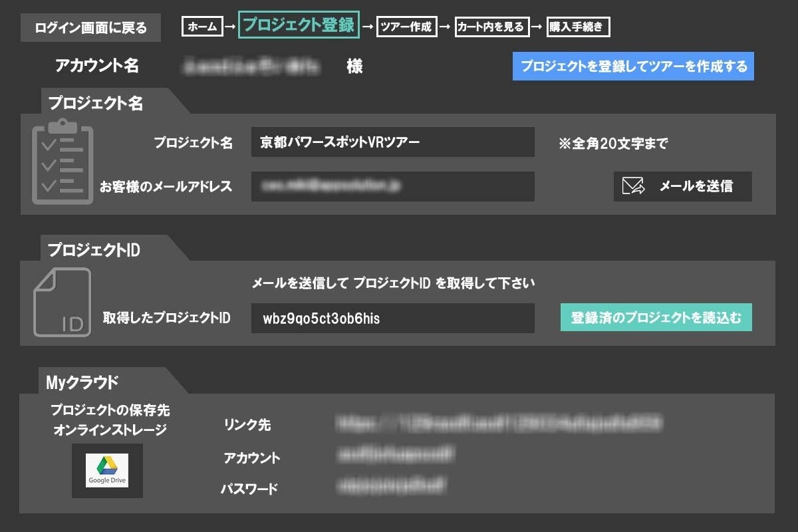The image size is (798, 532).
Task: Click the obtained project ID field
Action: coord(392,319)
